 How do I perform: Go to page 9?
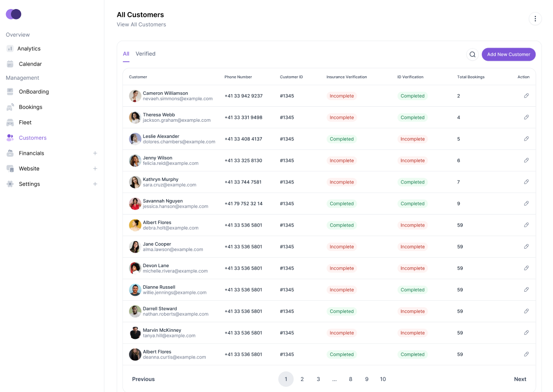(367, 379)
